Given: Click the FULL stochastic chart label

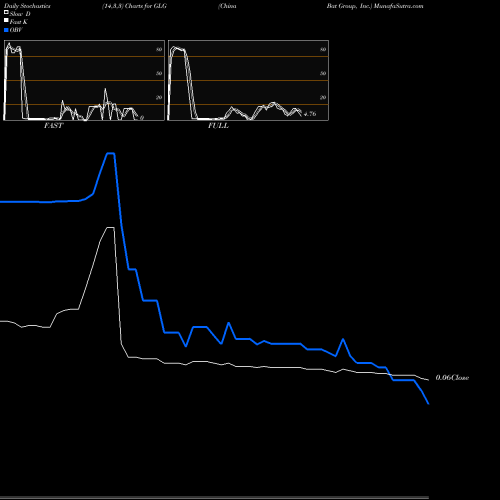Looking at the screenshot, I should (x=218, y=126).
